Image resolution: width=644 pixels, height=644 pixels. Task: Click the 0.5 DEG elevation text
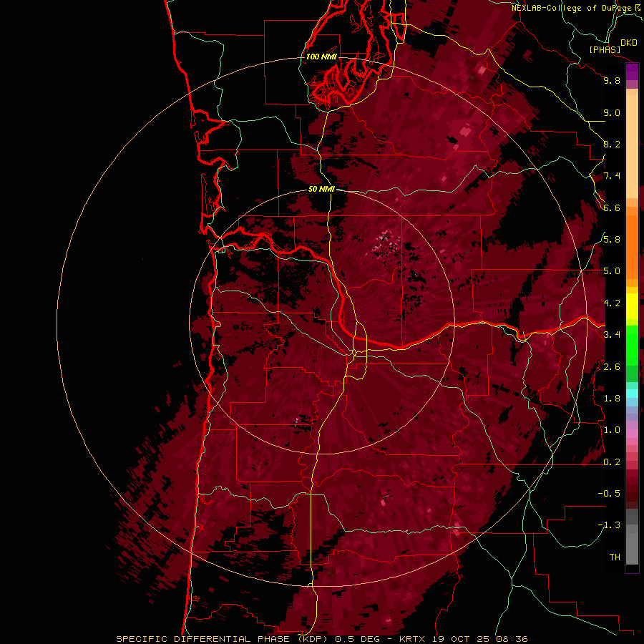point(357,639)
